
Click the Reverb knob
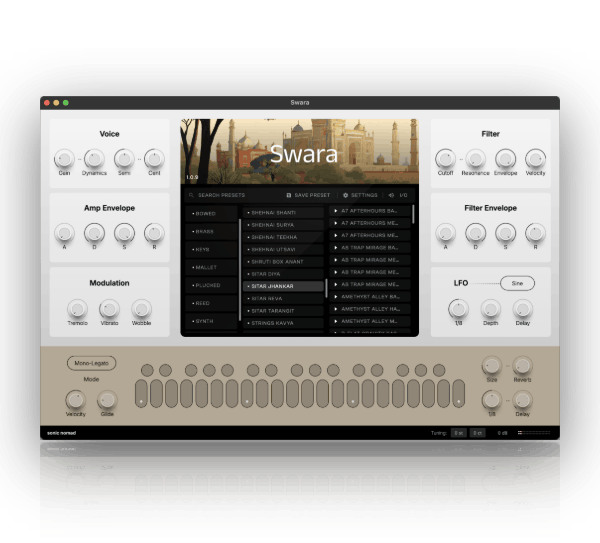pyautogui.click(x=522, y=366)
